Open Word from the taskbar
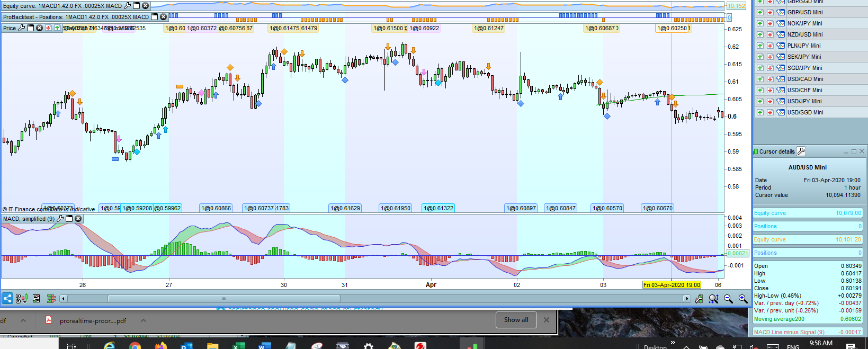 pos(264,346)
